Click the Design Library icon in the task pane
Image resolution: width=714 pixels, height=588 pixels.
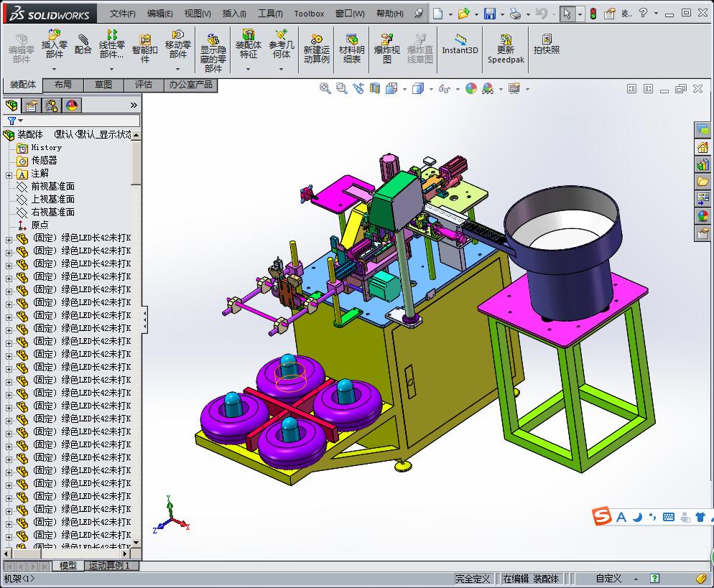click(703, 164)
